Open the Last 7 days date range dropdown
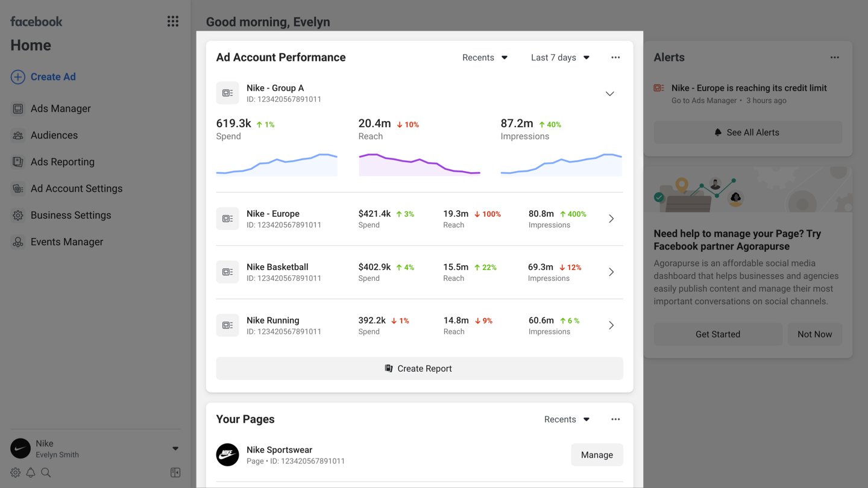Image resolution: width=868 pixels, height=488 pixels. click(x=560, y=58)
